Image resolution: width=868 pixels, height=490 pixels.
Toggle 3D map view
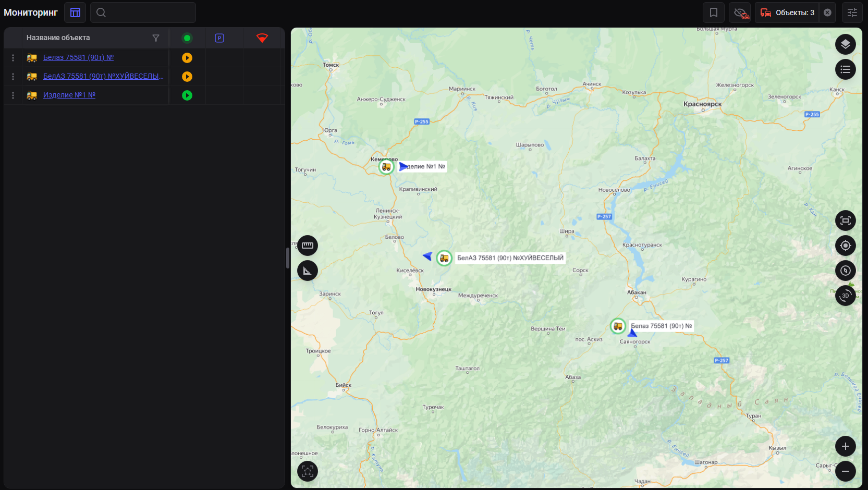pos(845,296)
